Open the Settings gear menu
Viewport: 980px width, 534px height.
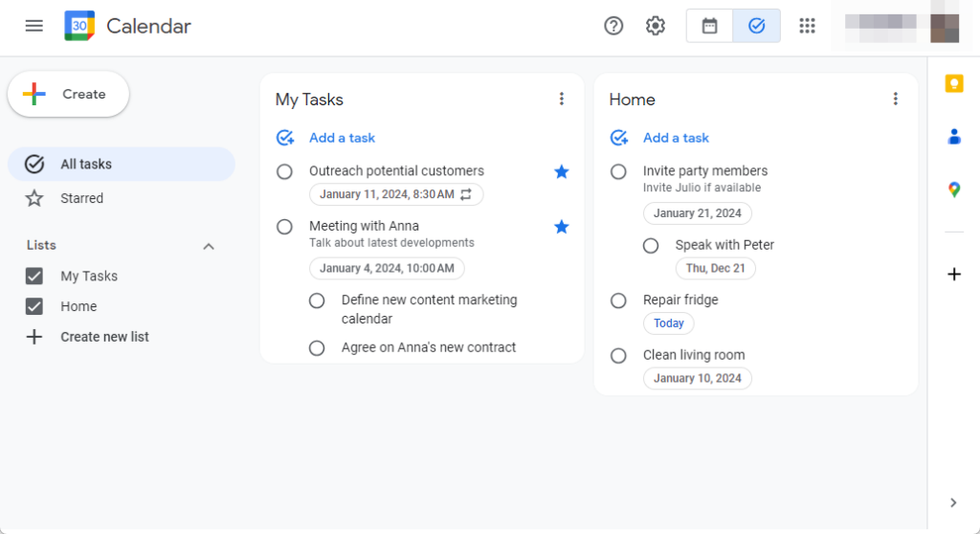656,26
